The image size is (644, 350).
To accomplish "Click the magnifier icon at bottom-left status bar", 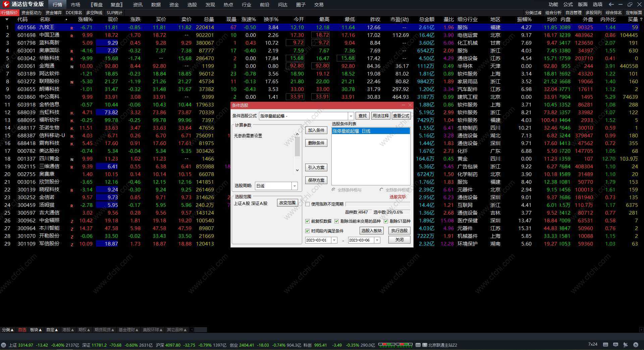I will pos(3,345).
